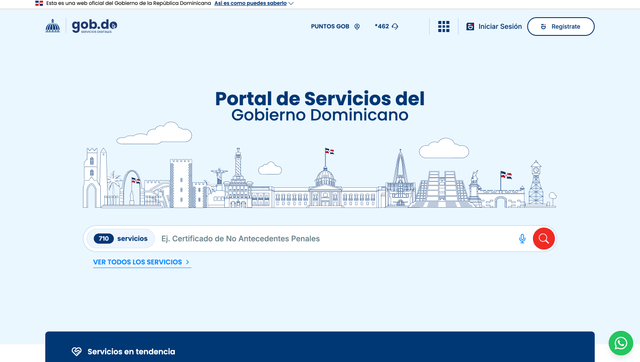Click the gob.do logo
640x362 pixels.
(94, 26)
